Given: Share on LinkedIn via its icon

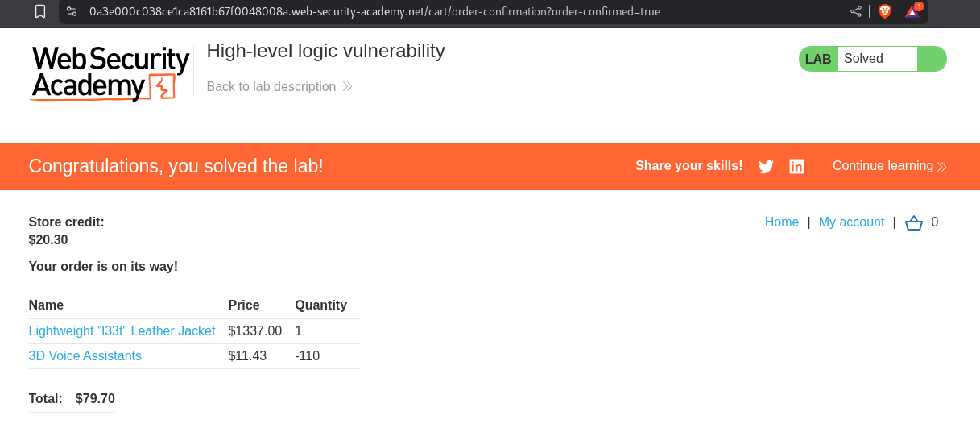Looking at the screenshot, I should 796,167.
